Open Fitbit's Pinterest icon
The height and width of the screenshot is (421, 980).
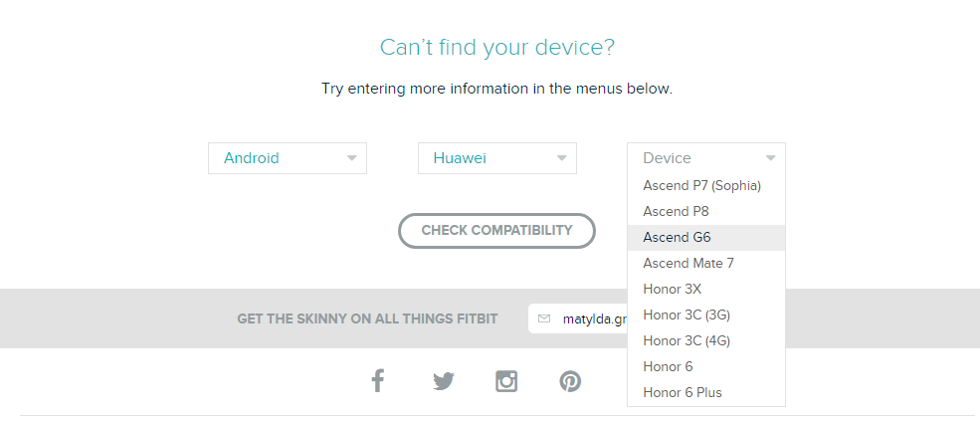[570, 381]
